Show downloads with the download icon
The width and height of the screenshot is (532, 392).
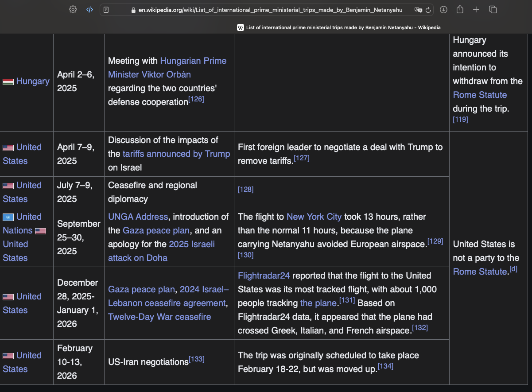point(443,9)
